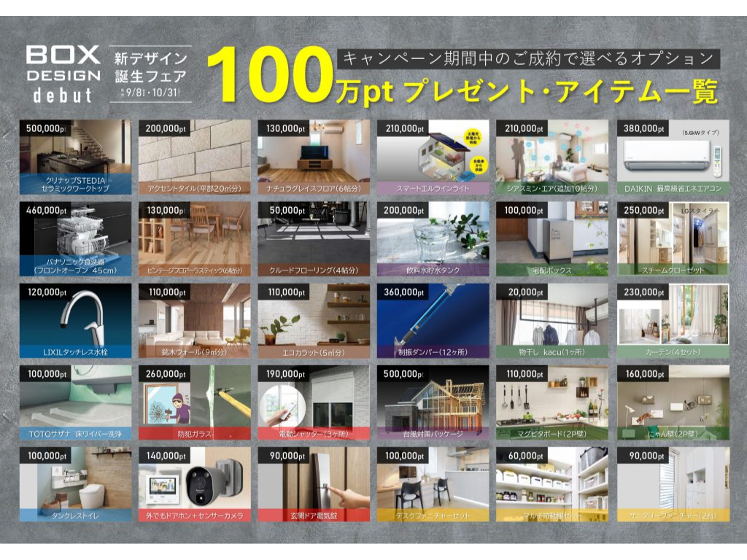The width and height of the screenshot is (747, 560).
Task: Click the 物干し kacu label
Action: click(552, 352)
